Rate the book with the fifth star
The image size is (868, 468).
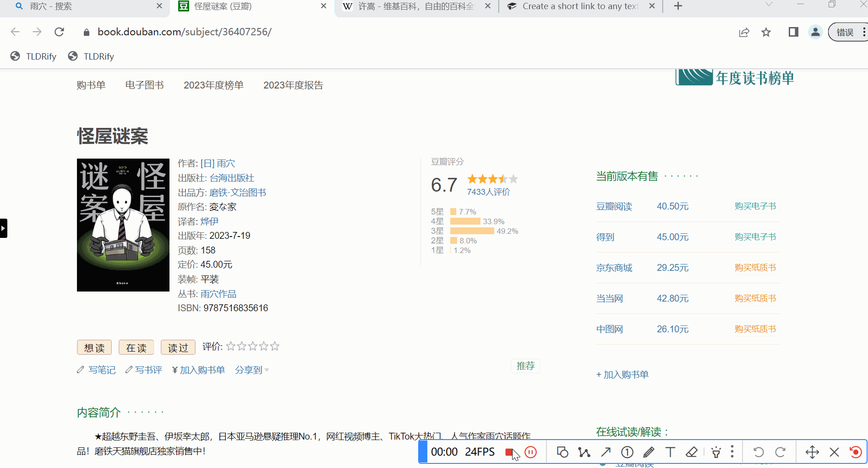275,347
